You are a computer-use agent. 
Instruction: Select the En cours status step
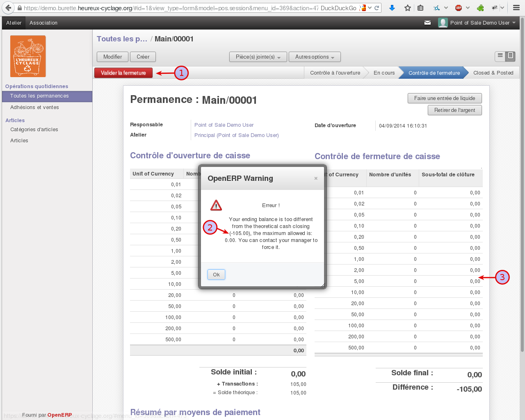tap(384, 73)
